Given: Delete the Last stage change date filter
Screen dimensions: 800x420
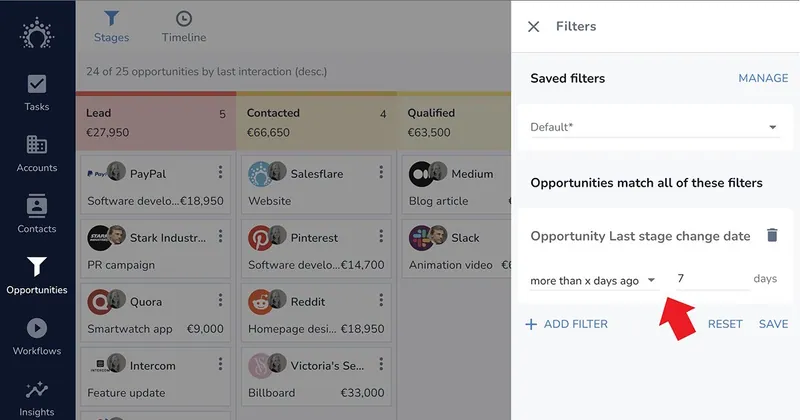Looking at the screenshot, I should click(x=772, y=235).
